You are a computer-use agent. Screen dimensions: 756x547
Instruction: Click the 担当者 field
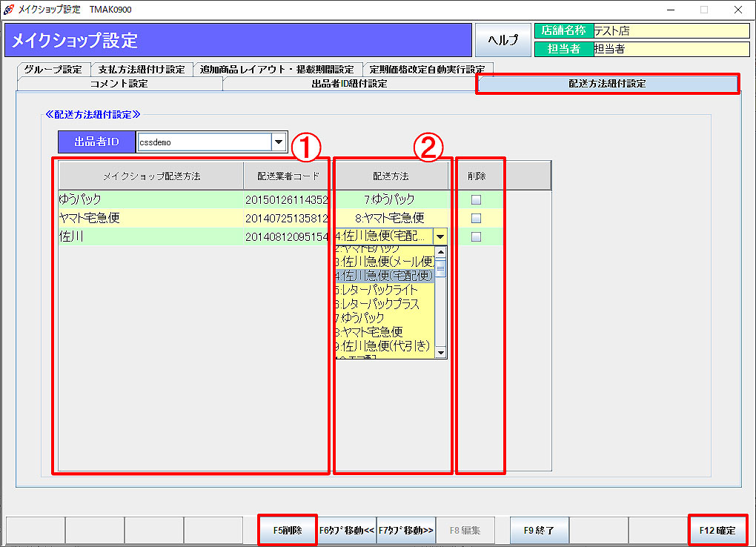672,49
